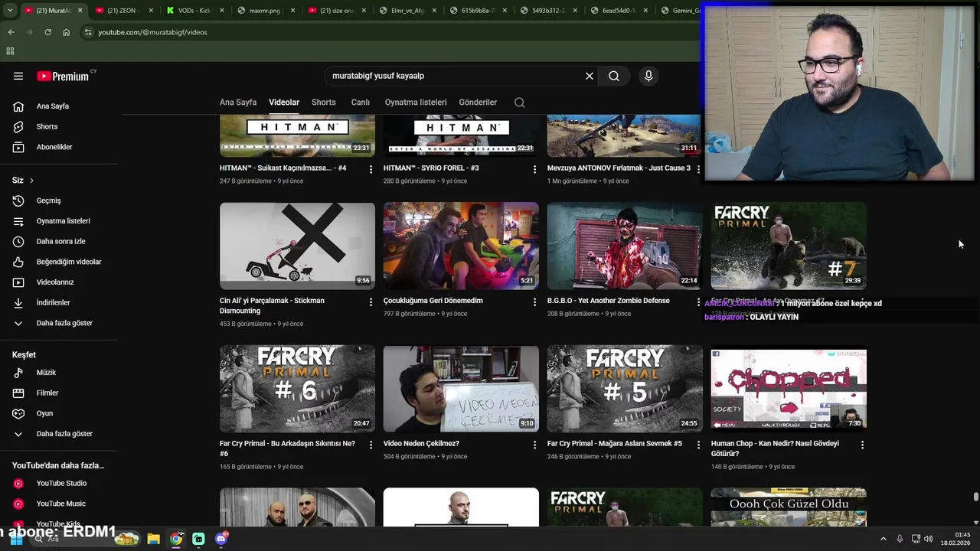Open Gönderiler channel tab
Viewport: 980px width, 551px height.
478,103
